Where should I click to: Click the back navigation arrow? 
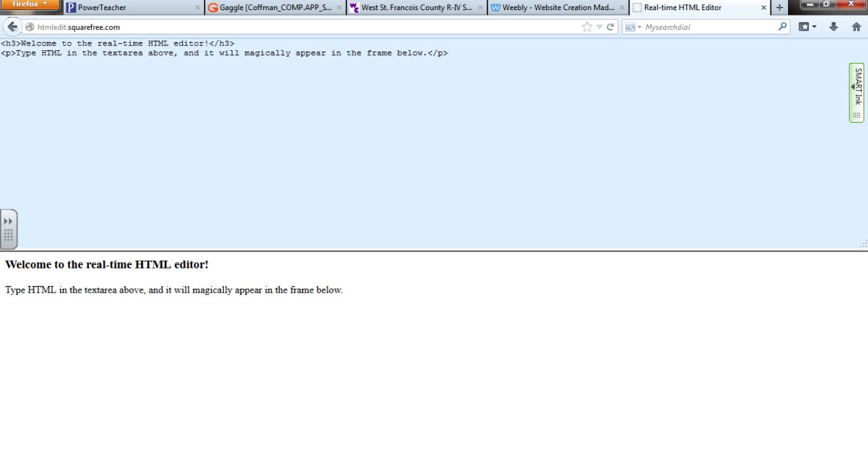[x=12, y=26]
